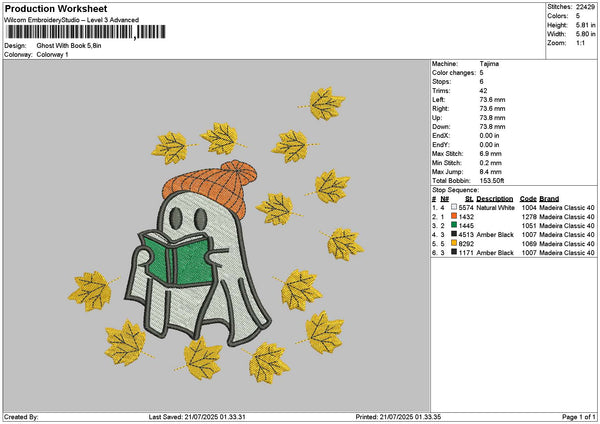Click the 'Stop Sequence:' heading
Screen dimensions: 600x424
[x=455, y=190]
